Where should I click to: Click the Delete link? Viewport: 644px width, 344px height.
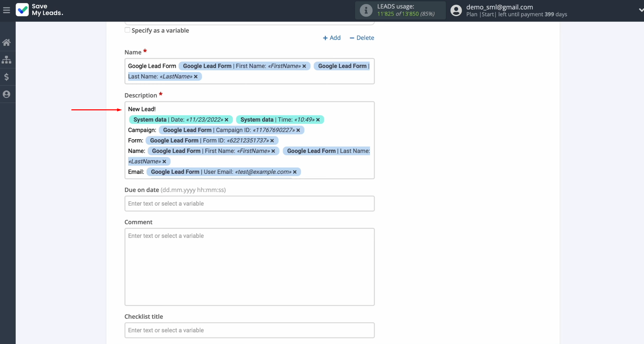pyautogui.click(x=362, y=38)
